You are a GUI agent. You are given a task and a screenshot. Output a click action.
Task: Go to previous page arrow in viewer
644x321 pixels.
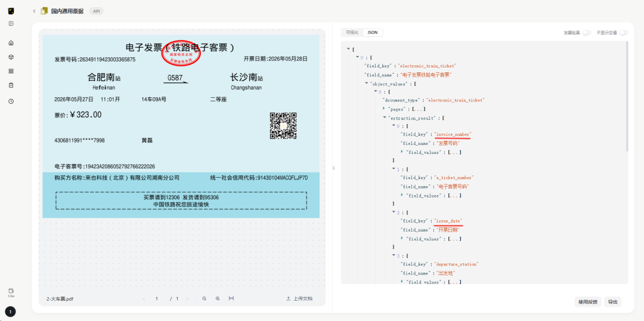pyautogui.click(x=144, y=299)
